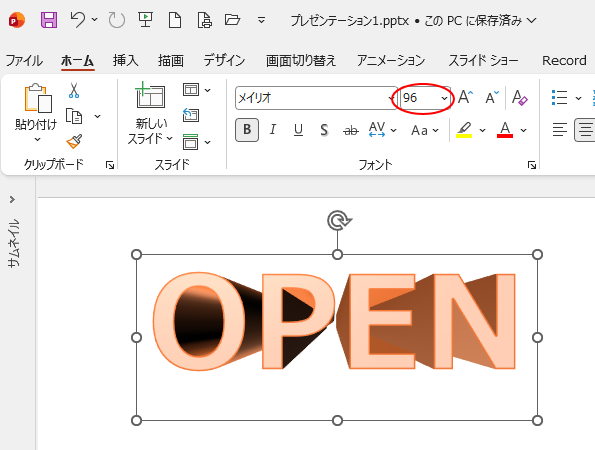Decrease font size with smaller A icon
Viewport: 595px width, 450px height.
[x=492, y=98]
